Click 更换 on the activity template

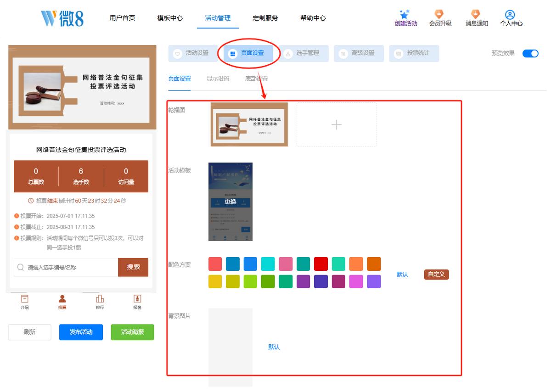point(231,202)
